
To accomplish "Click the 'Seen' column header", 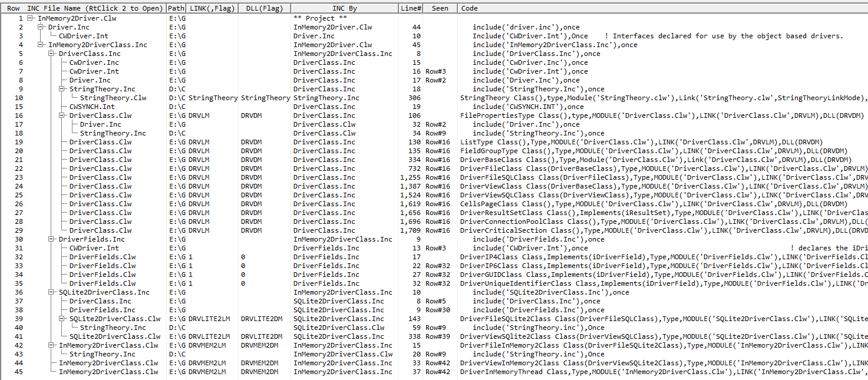I will 440,8.
